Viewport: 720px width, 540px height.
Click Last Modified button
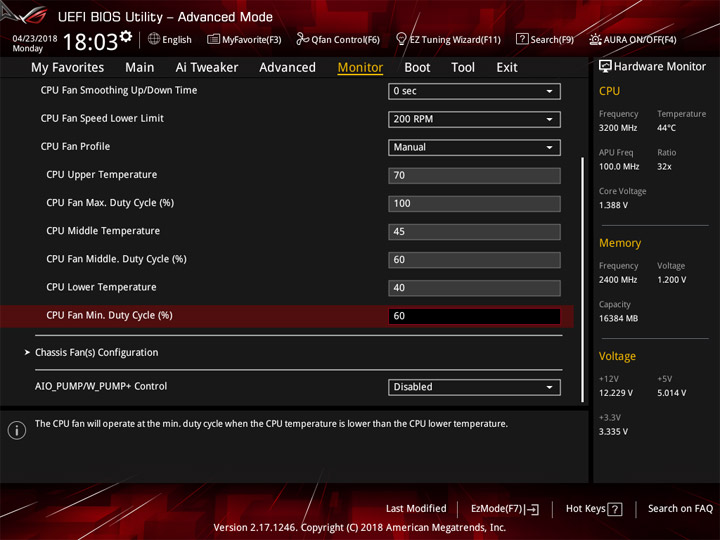[x=416, y=509]
